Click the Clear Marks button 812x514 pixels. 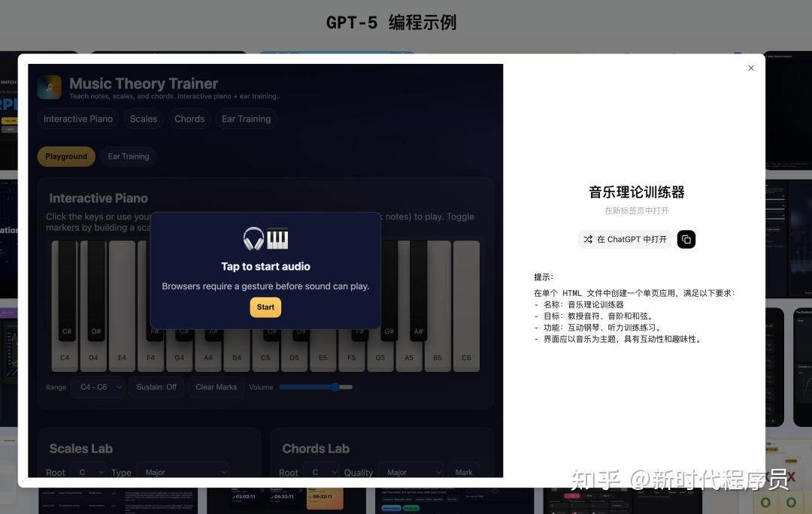coord(217,387)
